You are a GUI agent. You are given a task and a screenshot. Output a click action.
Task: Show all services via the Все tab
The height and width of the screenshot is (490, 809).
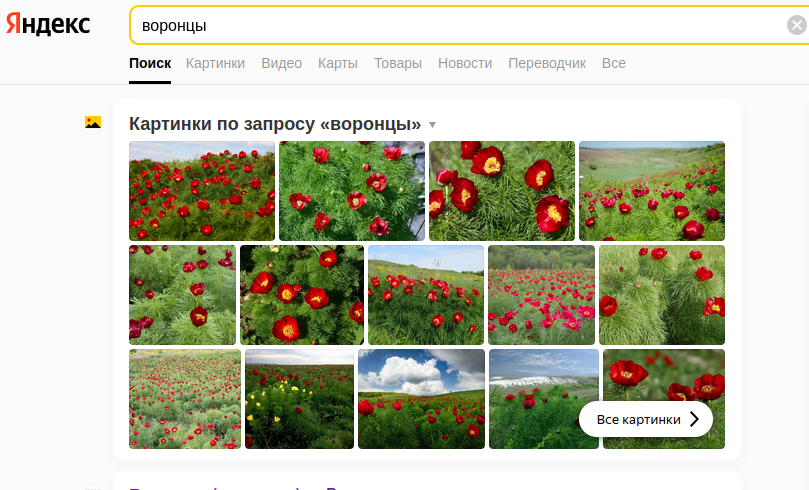pos(613,63)
